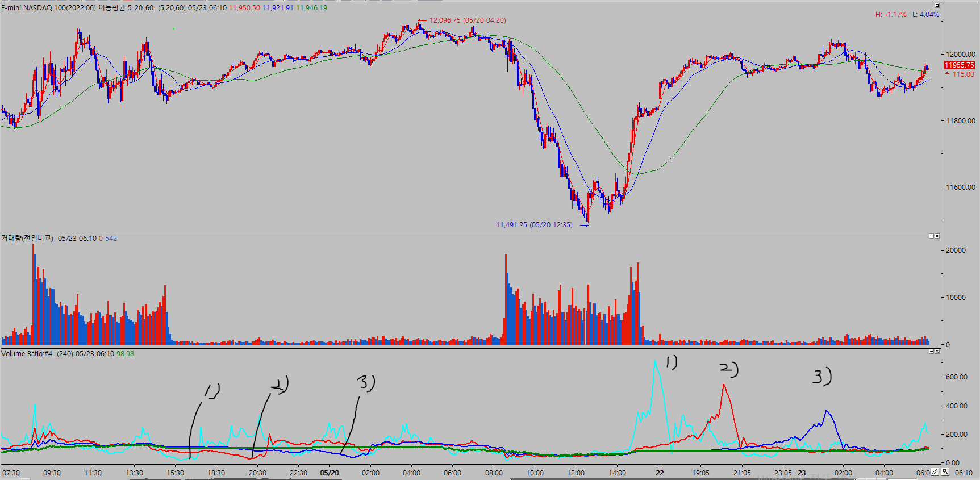Click the L: 4.04% low percentage label

[x=925, y=15]
